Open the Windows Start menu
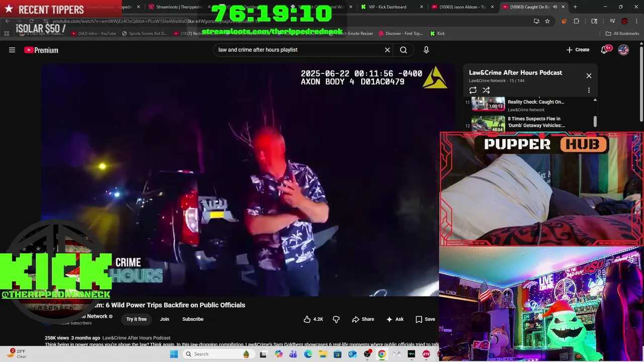The image size is (644, 362). 174,354
